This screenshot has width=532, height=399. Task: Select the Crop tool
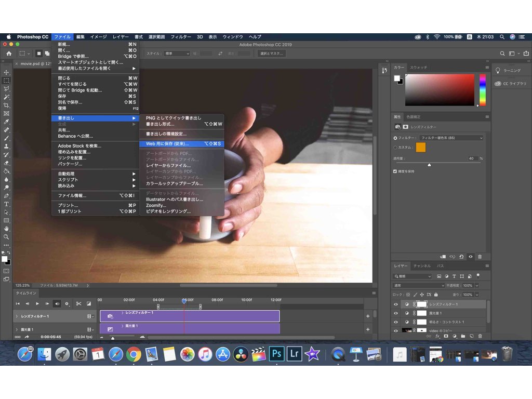(6, 105)
